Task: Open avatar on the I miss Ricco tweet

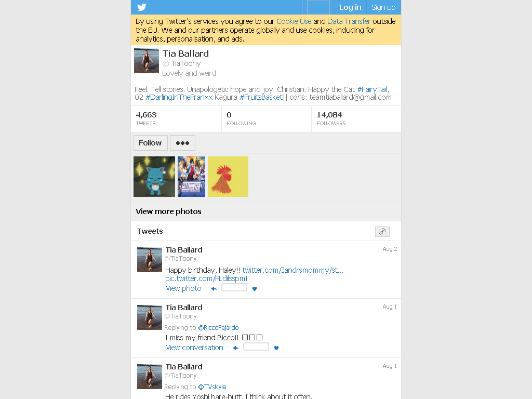Action: point(150,317)
